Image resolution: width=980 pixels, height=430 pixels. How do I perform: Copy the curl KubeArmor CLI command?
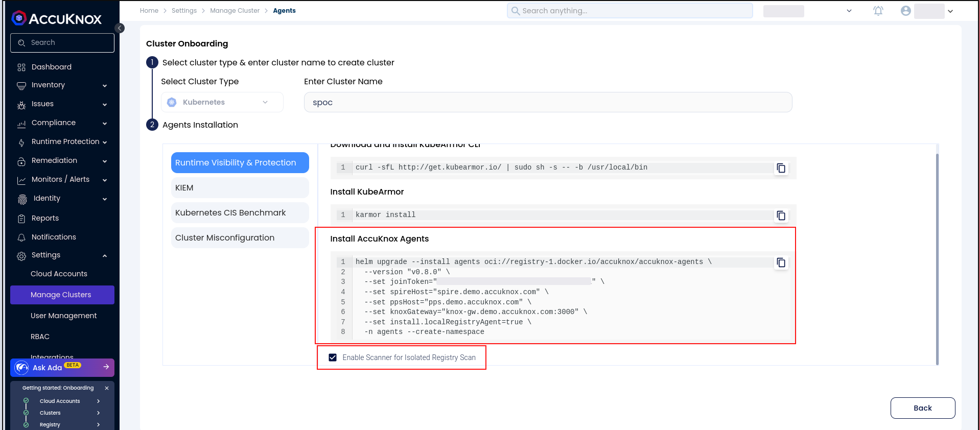pos(781,168)
